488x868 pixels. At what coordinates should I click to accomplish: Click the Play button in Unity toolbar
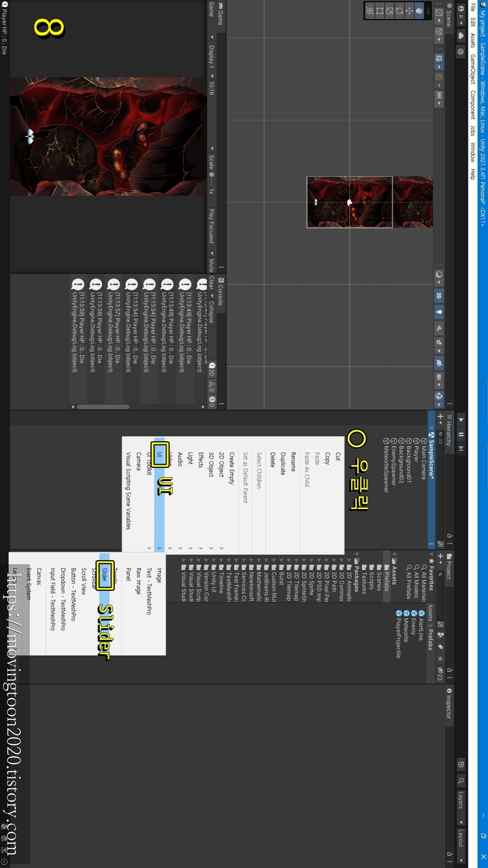[461, 420]
